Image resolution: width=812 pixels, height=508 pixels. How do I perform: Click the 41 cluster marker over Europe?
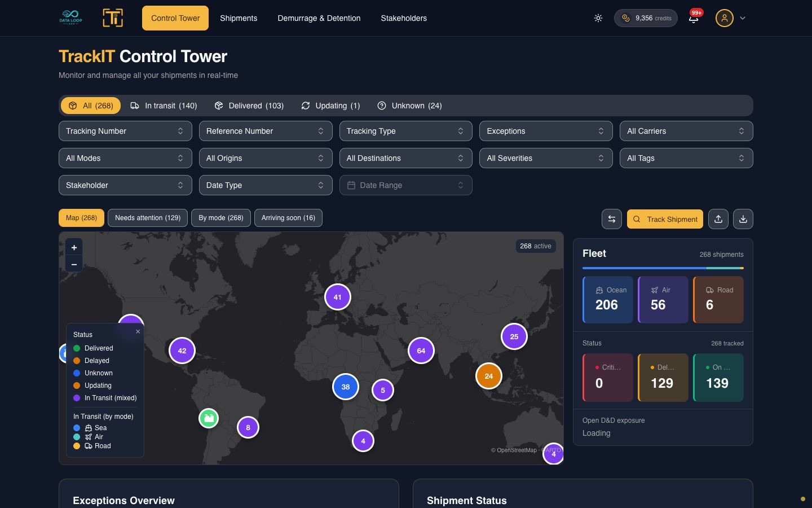coord(337,297)
